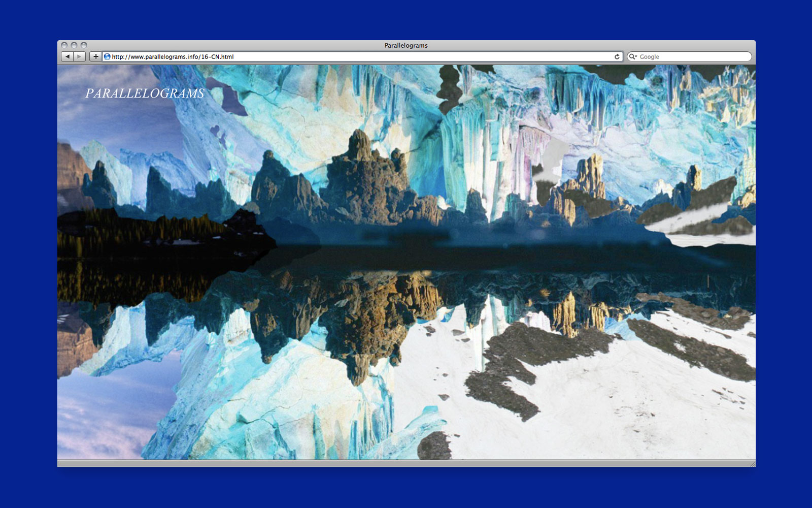Screen dimensions: 812x508
Task: Reload the current page
Action: pos(617,57)
